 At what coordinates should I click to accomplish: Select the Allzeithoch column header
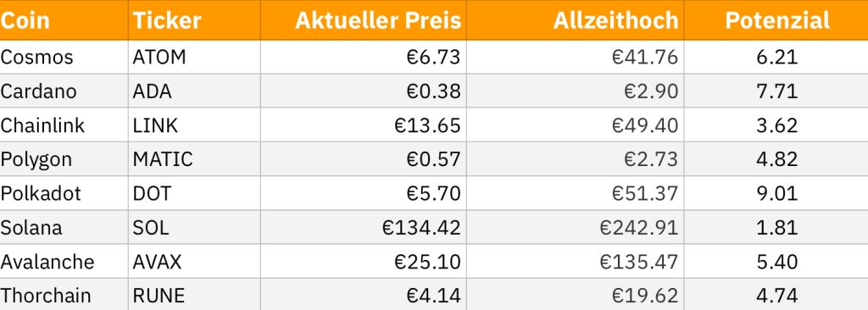[x=576, y=20]
